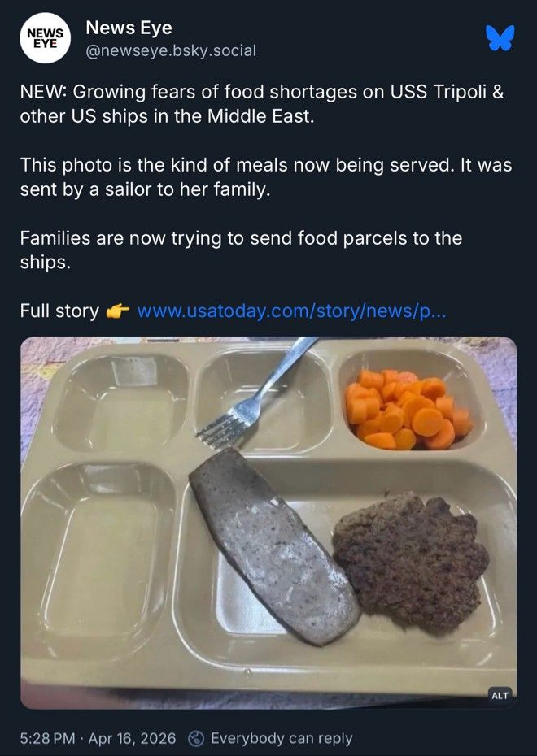The height and width of the screenshot is (756, 537).
Task: Click the pointing hand emoji after Full story
Action: (x=118, y=311)
